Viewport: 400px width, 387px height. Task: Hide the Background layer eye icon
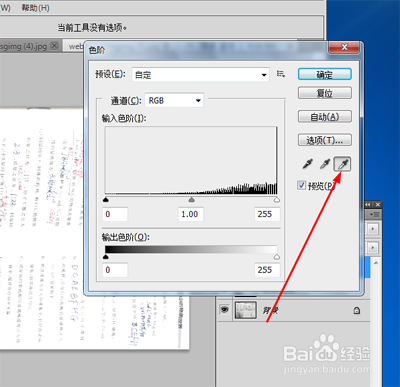point(225,310)
